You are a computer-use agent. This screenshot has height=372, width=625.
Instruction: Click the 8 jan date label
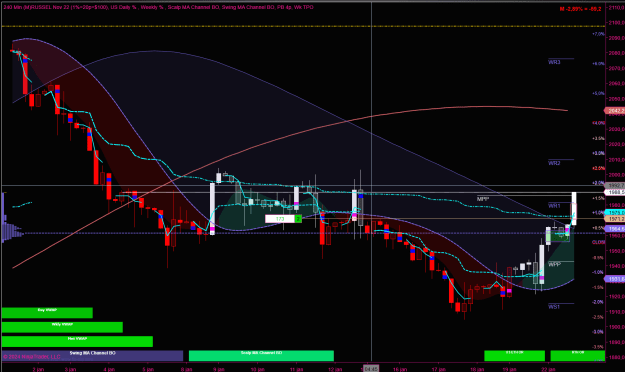[186, 369]
